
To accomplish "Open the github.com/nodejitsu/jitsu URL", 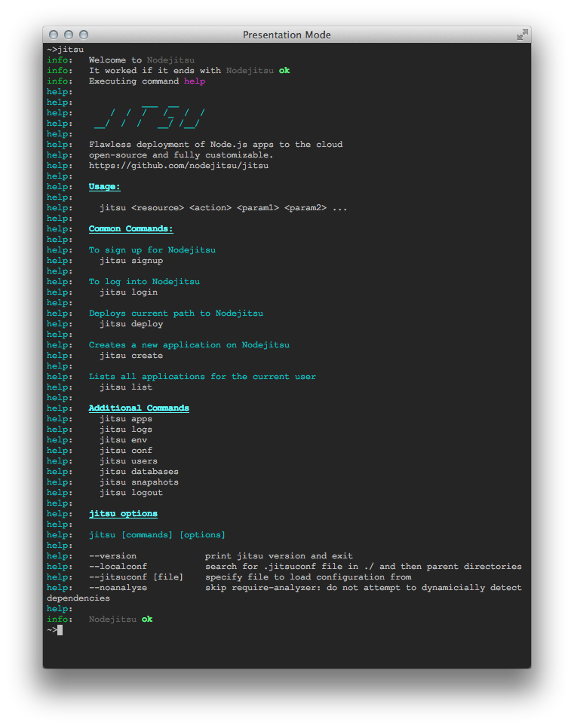I will coord(179,166).
